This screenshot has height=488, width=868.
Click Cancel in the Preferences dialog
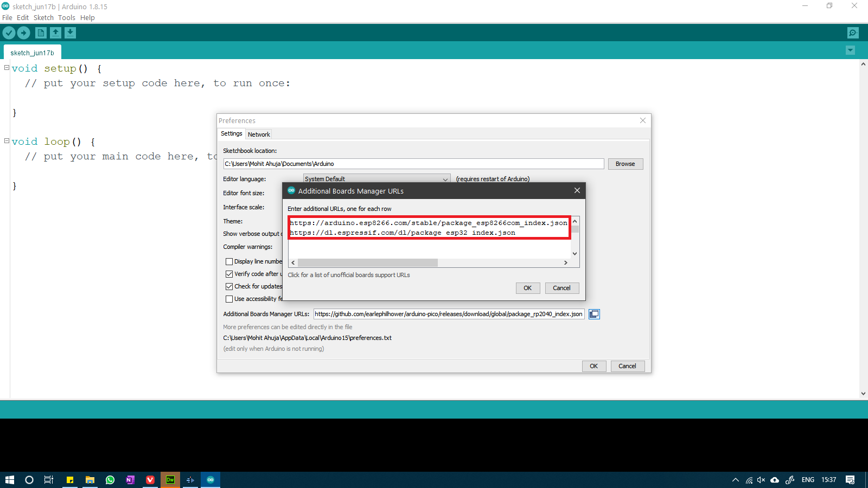[627, 366]
